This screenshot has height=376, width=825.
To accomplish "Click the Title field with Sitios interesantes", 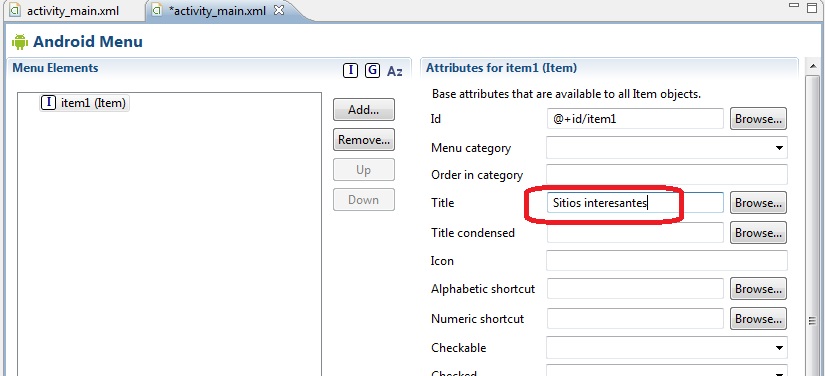I will (635, 202).
